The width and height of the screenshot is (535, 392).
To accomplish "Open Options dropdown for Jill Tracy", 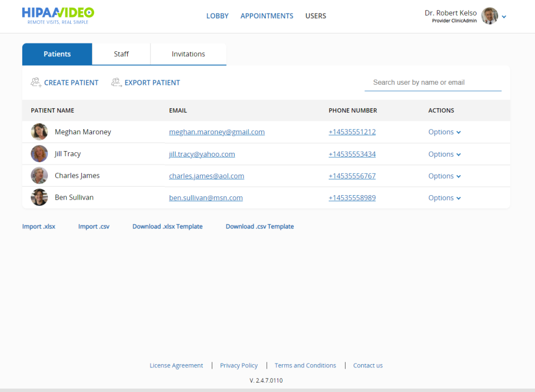I will coord(445,154).
